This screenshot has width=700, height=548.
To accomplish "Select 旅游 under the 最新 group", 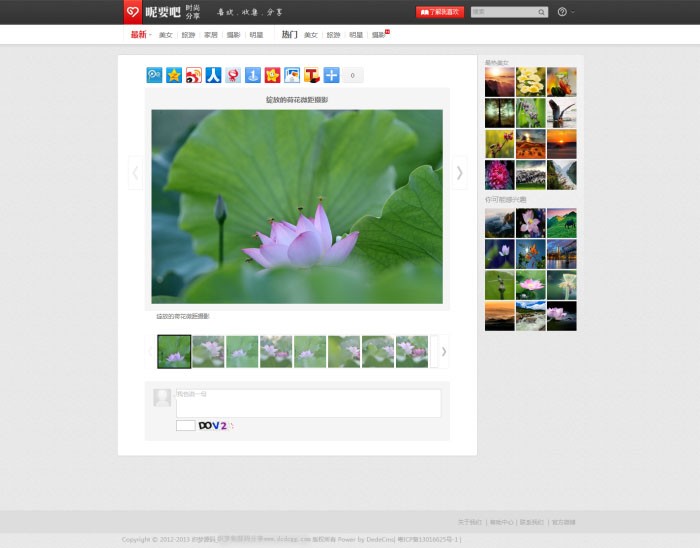I will click(x=188, y=35).
